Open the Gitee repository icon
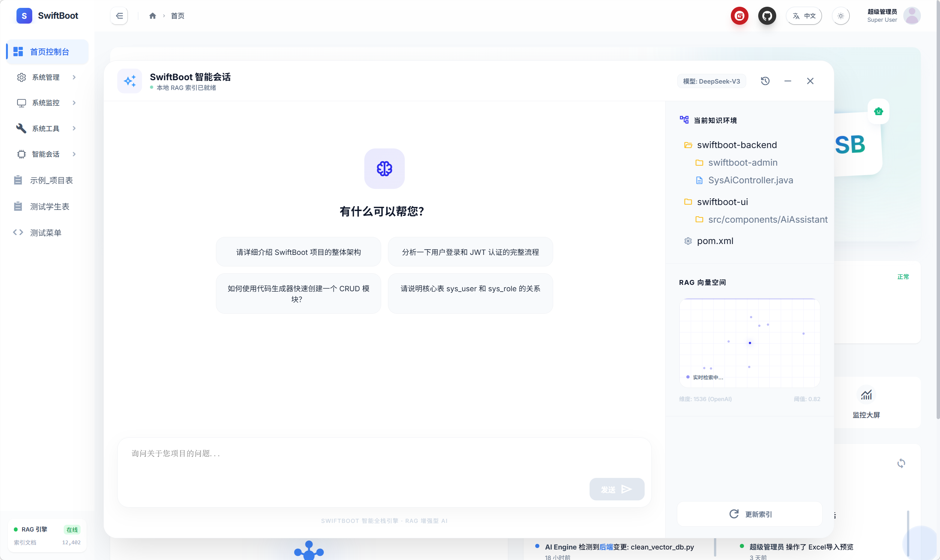This screenshot has height=560, width=940. [x=739, y=16]
